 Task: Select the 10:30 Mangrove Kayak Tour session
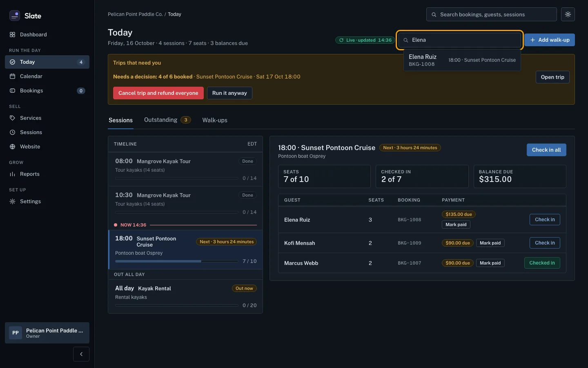click(x=185, y=203)
